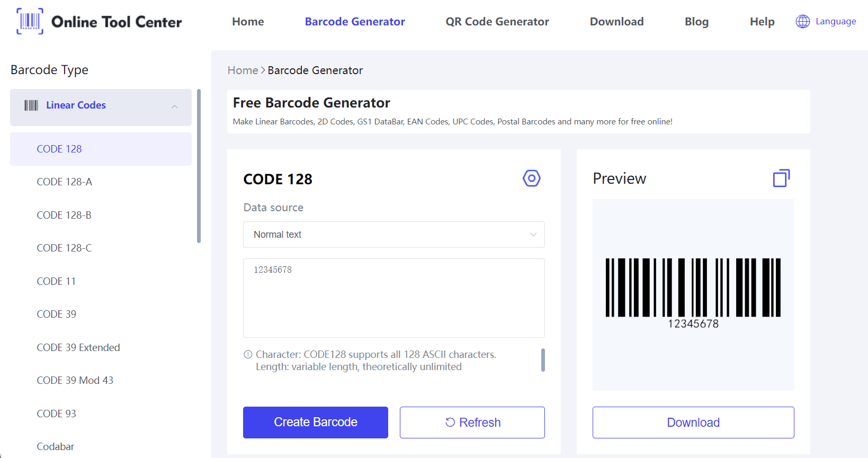Click the Online Tool Center barcode logo

click(x=30, y=21)
